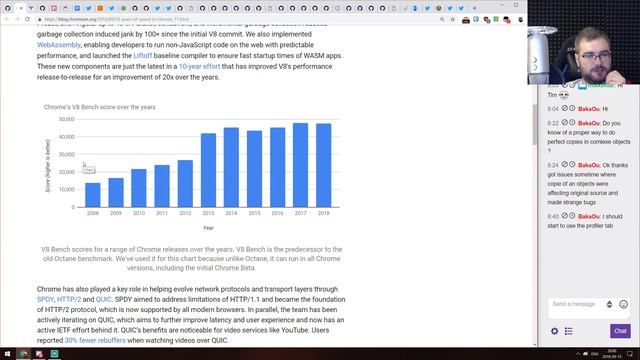Open the chat viewer list icon
640x360 pixels.
[569, 331]
